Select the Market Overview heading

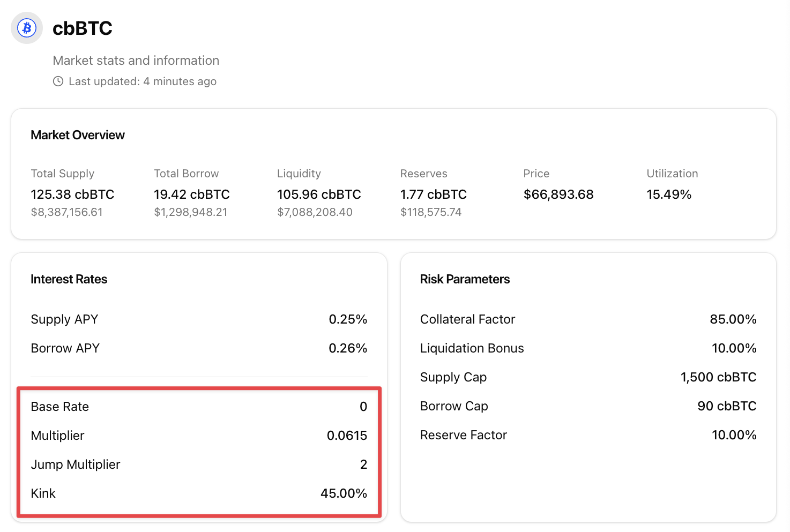point(78,135)
